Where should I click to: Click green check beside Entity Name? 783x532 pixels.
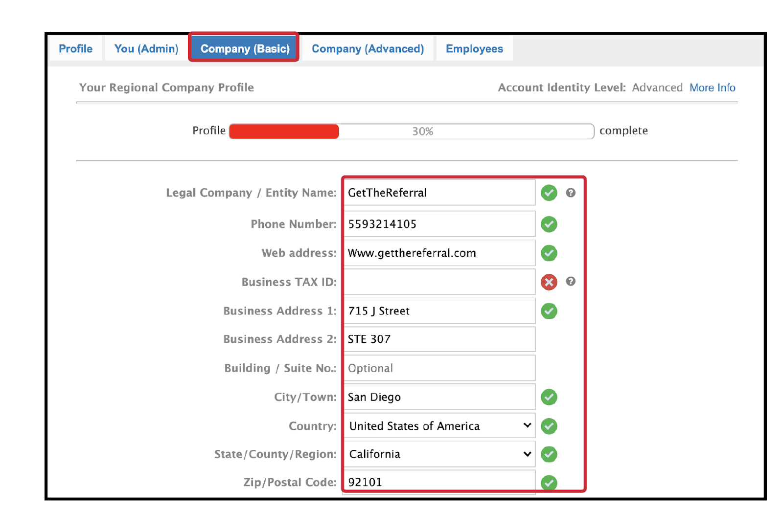[549, 193]
